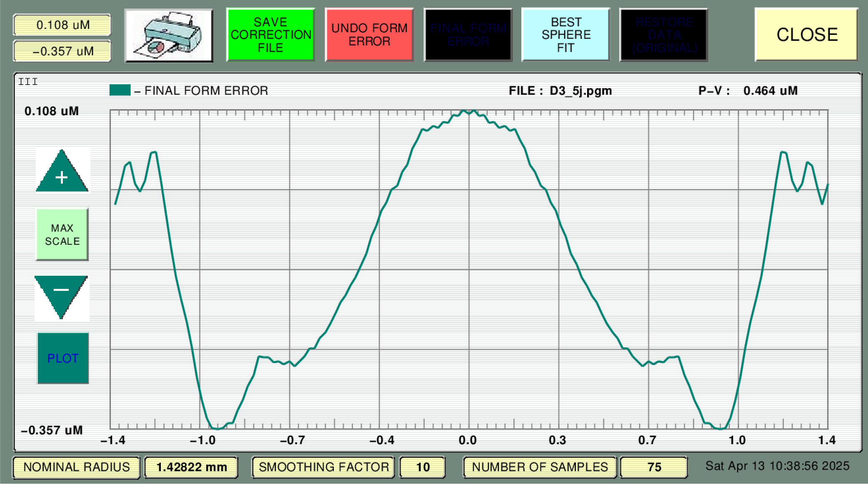Click Undo Form Error button
Screen dimensions: 868x484
(369, 35)
